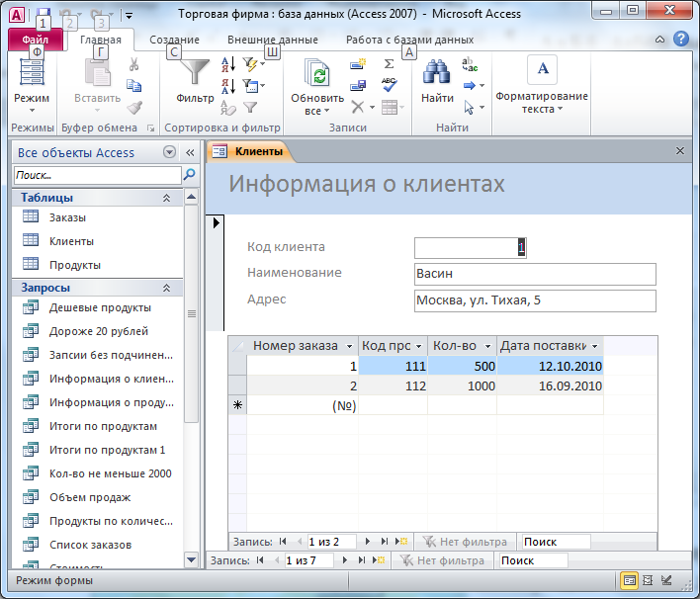Click the navigation pane Поиск field
This screenshot has width=700, height=599.
tap(98, 175)
